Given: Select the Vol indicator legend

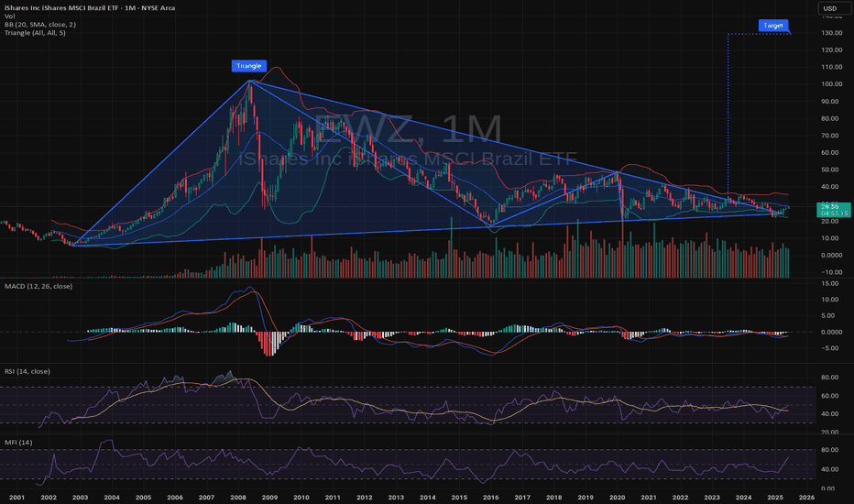Looking at the screenshot, I should click(x=10, y=16).
